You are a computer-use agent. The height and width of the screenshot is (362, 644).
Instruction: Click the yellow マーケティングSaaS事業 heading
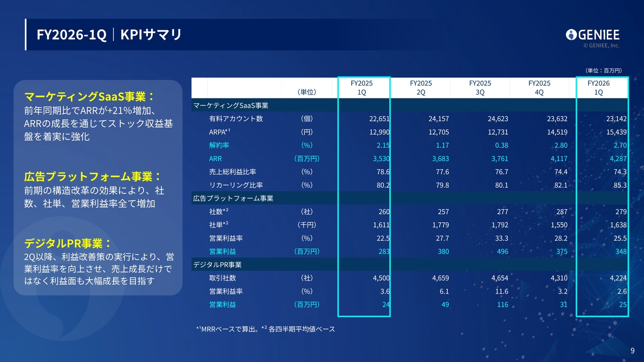tap(89, 96)
